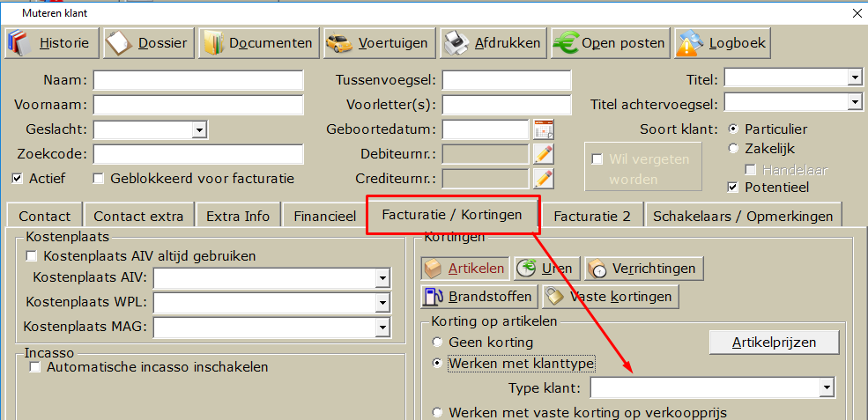Open the Financieel tab
The width and height of the screenshot is (868, 420).
coord(324,216)
